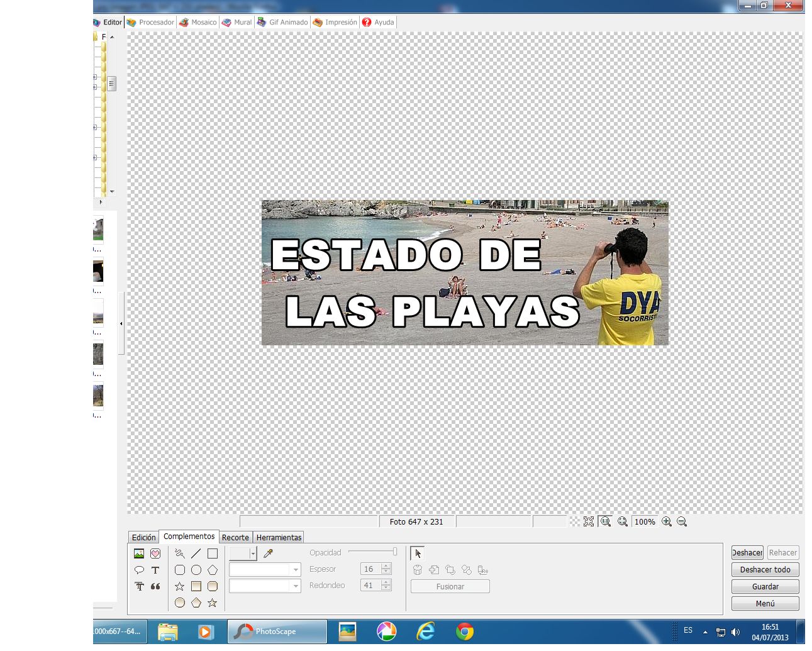Pick a color with the eyedropper
This screenshot has width=812, height=651.
[x=269, y=554]
